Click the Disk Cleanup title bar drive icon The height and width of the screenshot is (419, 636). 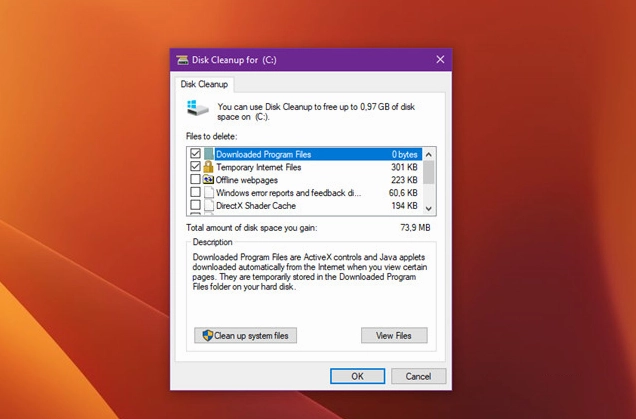(x=183, y=60)
